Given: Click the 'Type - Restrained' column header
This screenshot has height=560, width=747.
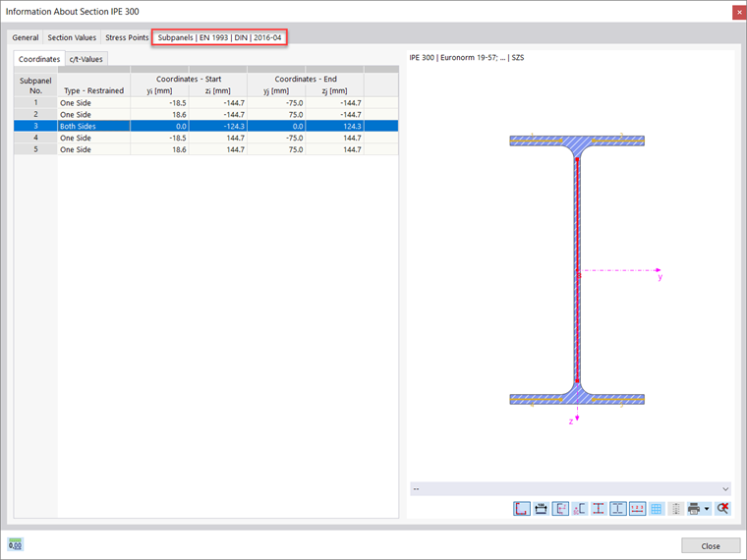Looking at the screenshot, I should coord(93,90).
